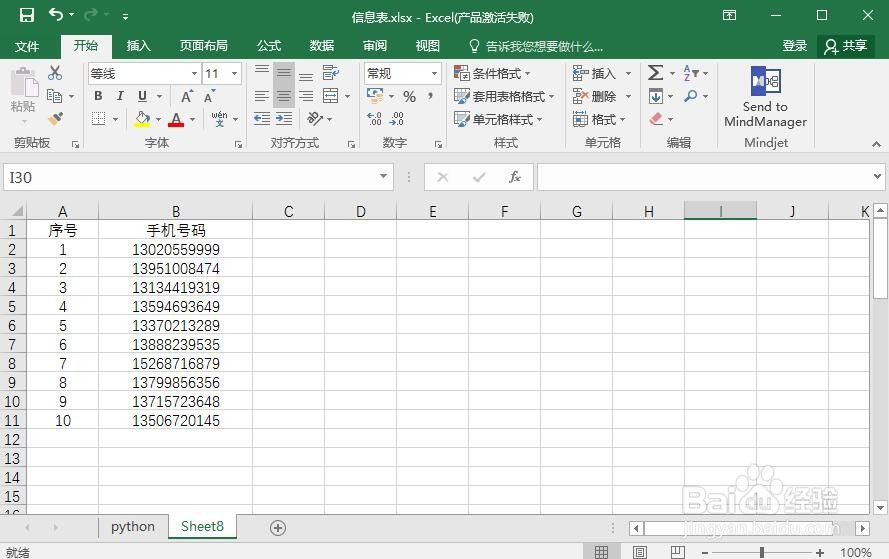The image size is (889, 559).
Task: Click the Find and Select magnifier icon
Action: [x=691, y=96]
